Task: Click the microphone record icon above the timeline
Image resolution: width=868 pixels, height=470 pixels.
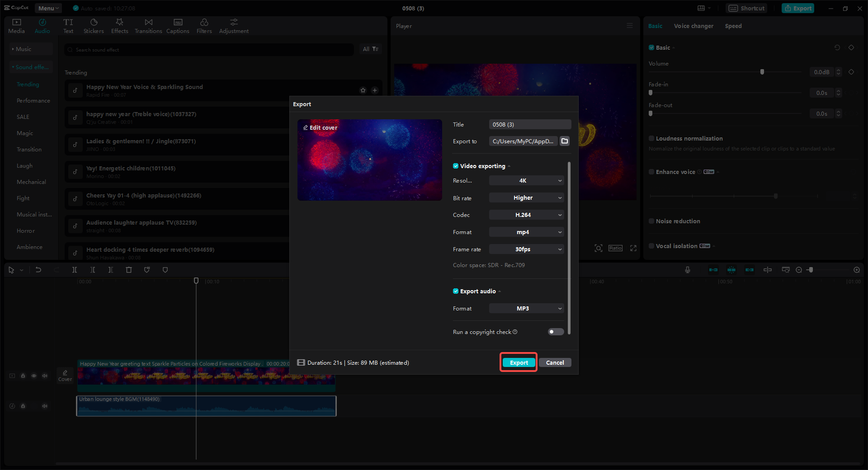Action: point(687,270)
